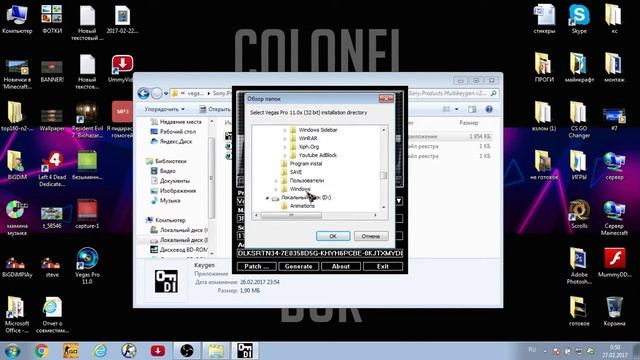Click the Explorer help question mark icon
The width and height of the screenshot is (640, 360).
click(x=489, y=109)
